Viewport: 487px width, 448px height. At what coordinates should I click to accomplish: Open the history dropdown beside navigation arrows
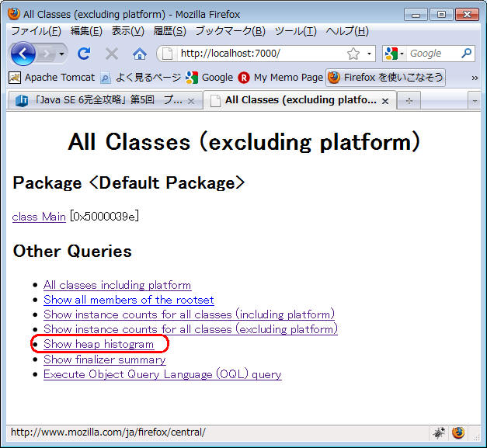(x=63, y=54)
